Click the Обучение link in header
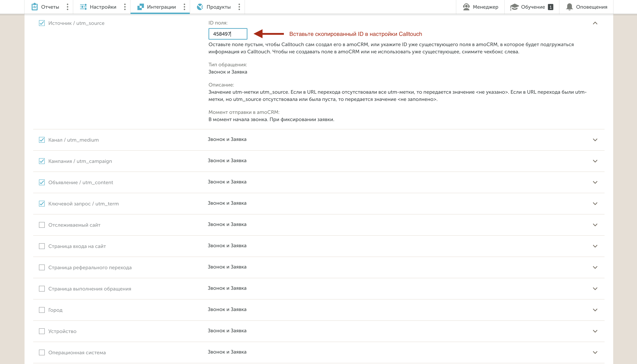Image resolution: width=637 pixels, height=364 pixels. (533, 7)
